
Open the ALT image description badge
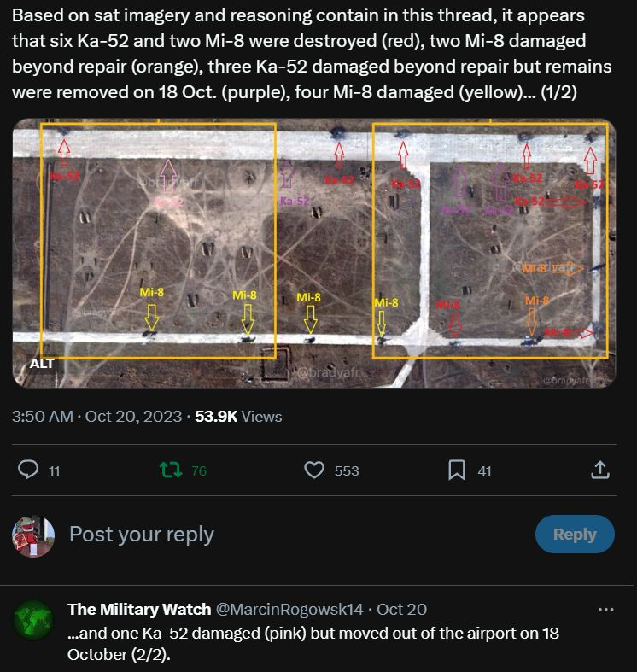42,364
